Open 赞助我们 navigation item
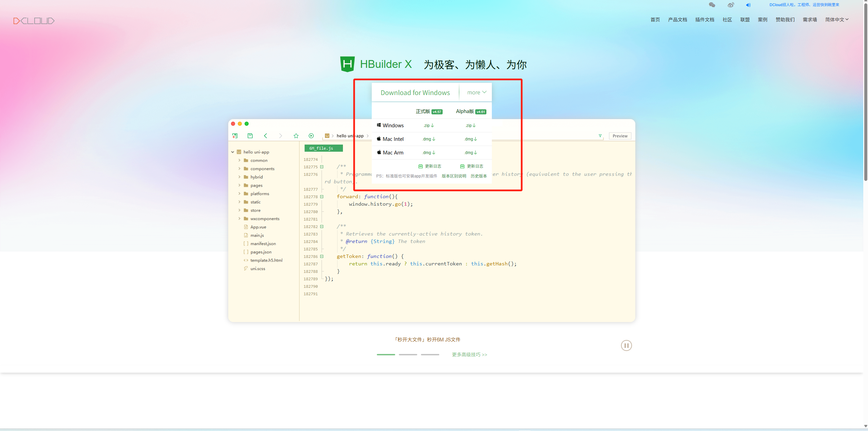 tap(785, 20)
